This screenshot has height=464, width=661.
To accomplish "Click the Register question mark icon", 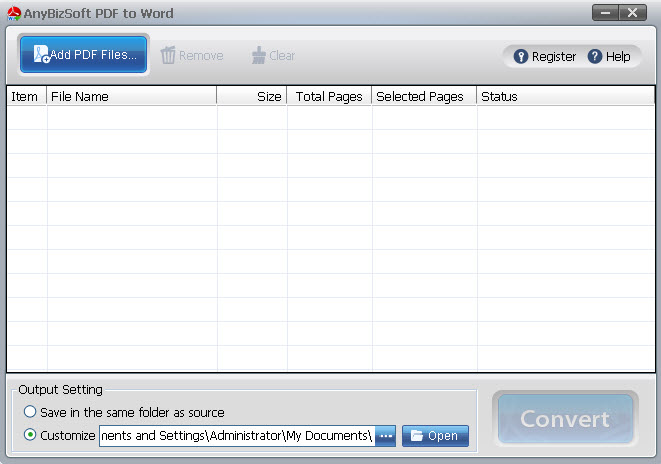I will (x=520, y=56).
